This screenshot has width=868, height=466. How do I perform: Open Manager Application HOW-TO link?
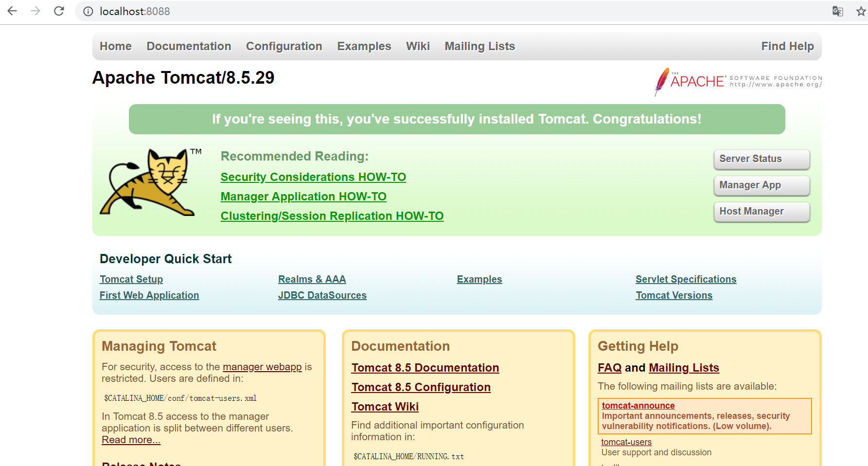coord(303,197)
